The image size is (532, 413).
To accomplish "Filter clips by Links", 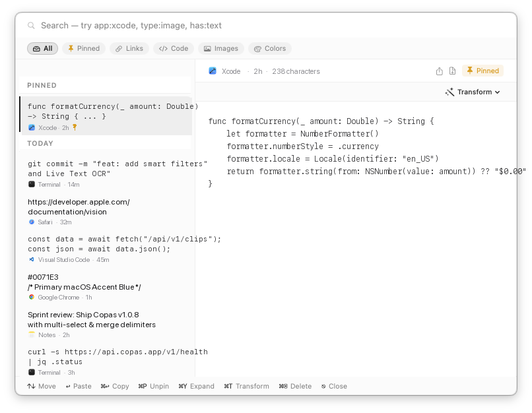I will [129, 48].
